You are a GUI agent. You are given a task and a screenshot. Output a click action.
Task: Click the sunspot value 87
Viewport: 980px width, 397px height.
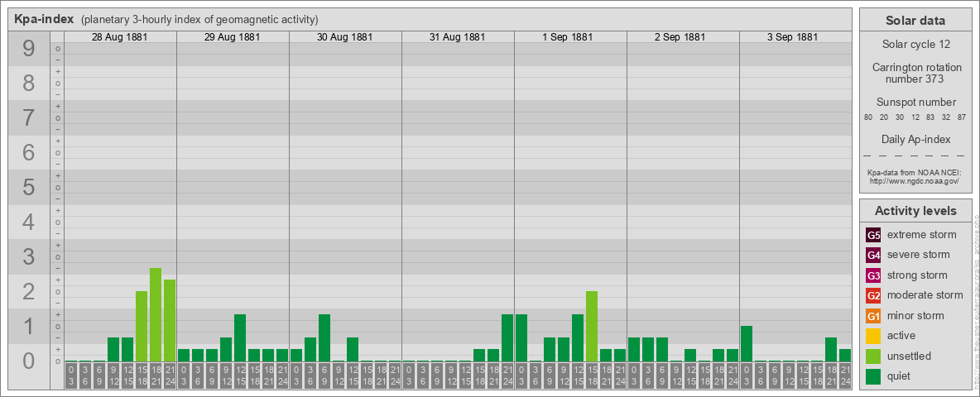961,117
